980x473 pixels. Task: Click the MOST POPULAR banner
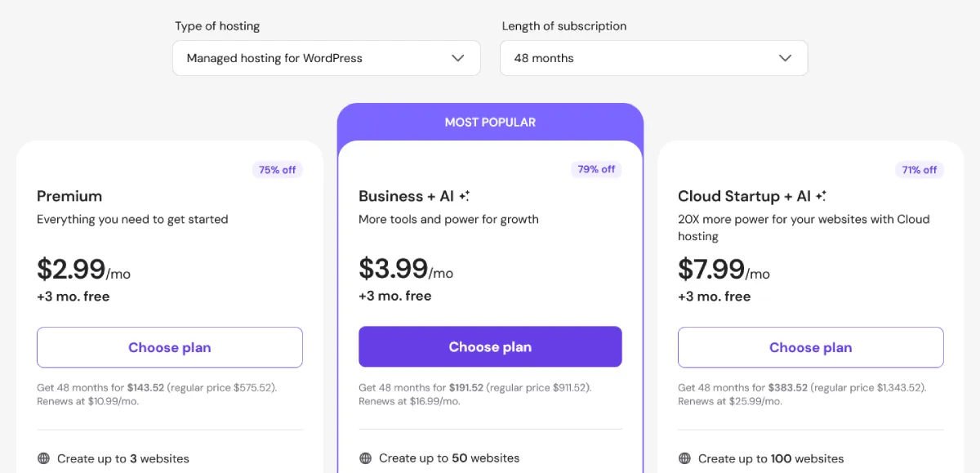click(490, 122)
